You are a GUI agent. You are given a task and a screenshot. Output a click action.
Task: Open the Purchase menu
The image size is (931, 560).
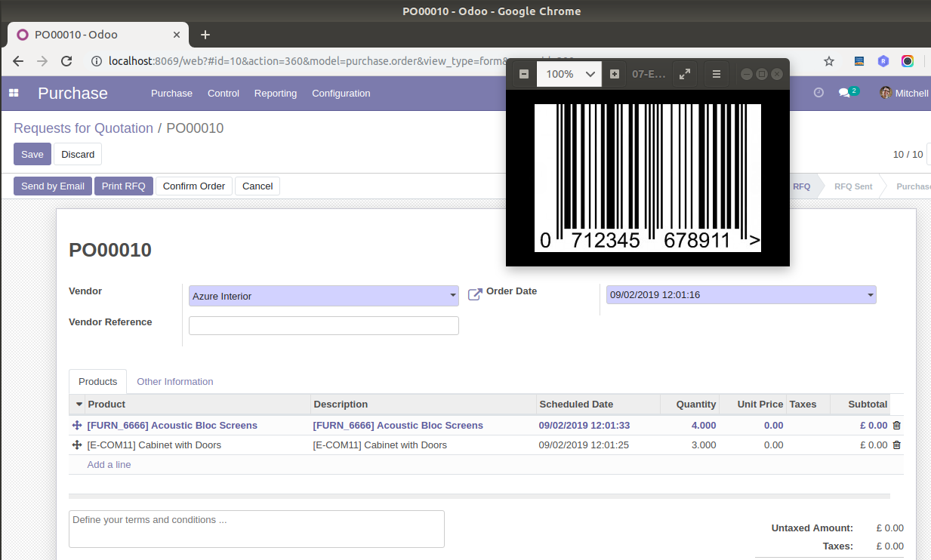coord(171,94)
